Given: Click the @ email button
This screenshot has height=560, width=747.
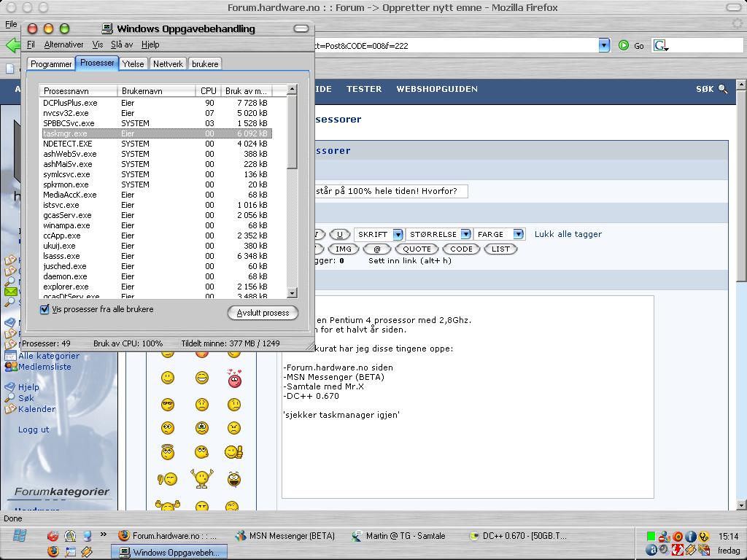Looking at the screenshot, I should click(377, 249).
